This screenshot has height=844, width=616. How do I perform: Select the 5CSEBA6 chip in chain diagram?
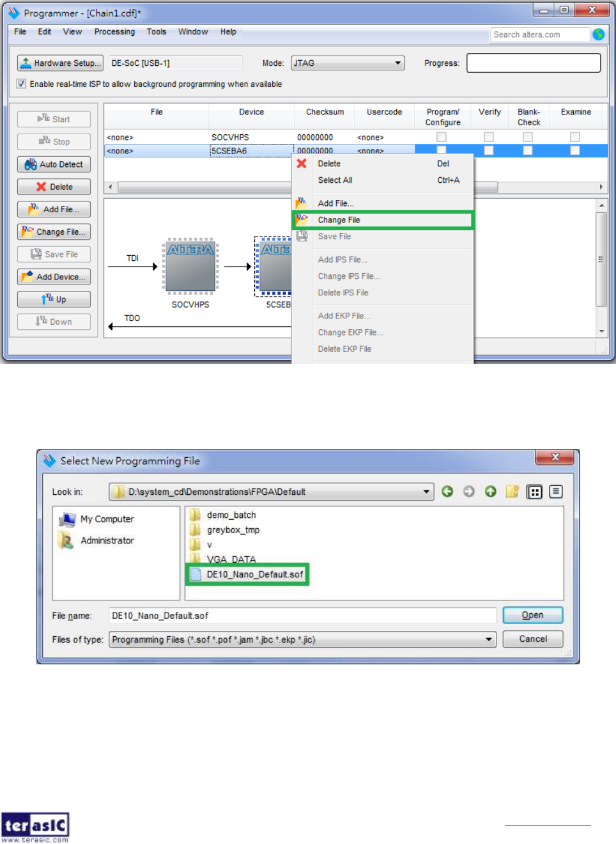(273, 266)
